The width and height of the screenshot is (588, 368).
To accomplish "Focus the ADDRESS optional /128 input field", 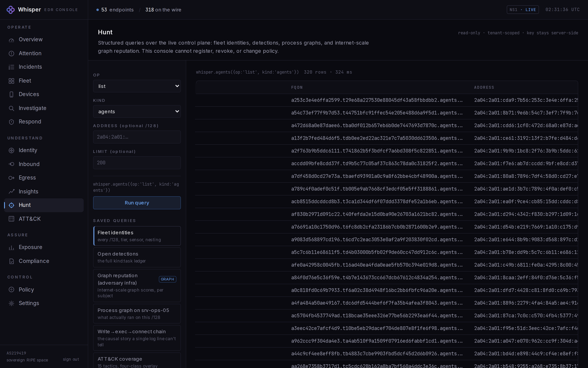I will (x=137, y=137).
